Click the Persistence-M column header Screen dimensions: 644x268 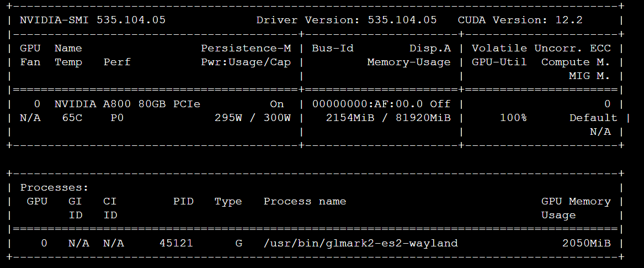pos(246,49)
